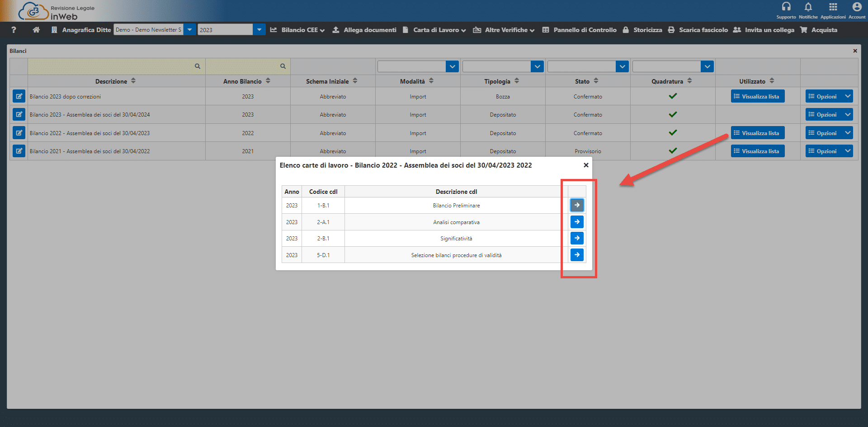Click Visualizza lista for Bilancio 2022 row
Viewport: 868px width, 427px height.
pos(758,133)
